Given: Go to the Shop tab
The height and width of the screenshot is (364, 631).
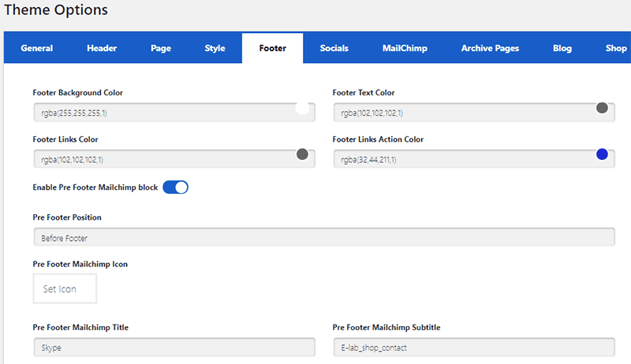Looking at the screenshot, I should click(x=616, y=48).
